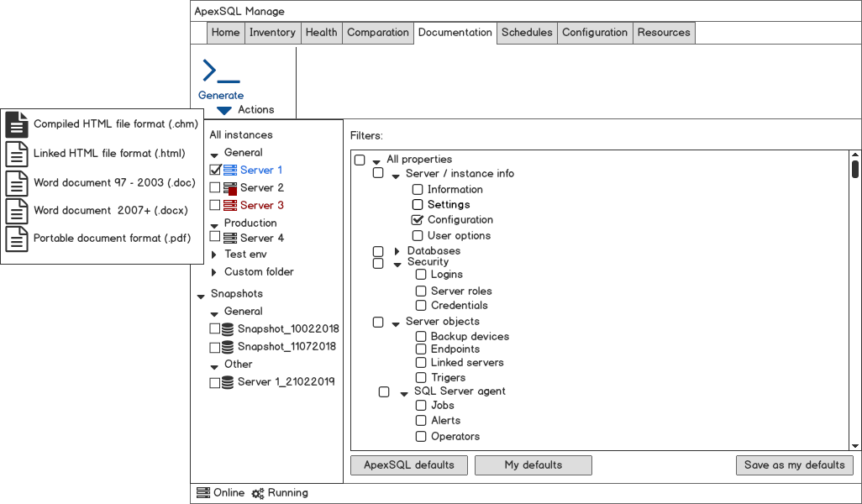862x504 pixels.
Task: Check the Databases filter checkbox
Action: point(378,251)
